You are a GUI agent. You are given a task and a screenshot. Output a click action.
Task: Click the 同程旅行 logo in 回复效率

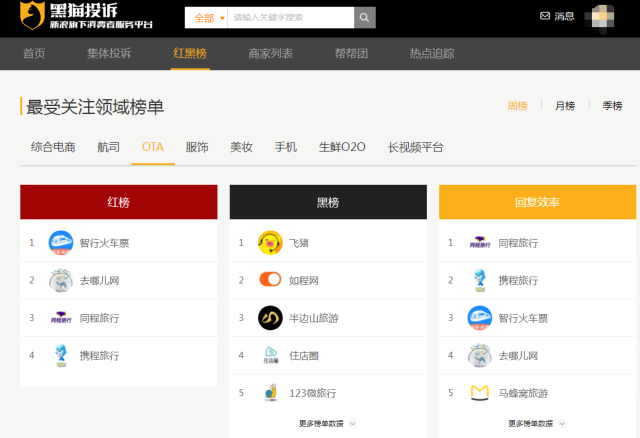480,242
